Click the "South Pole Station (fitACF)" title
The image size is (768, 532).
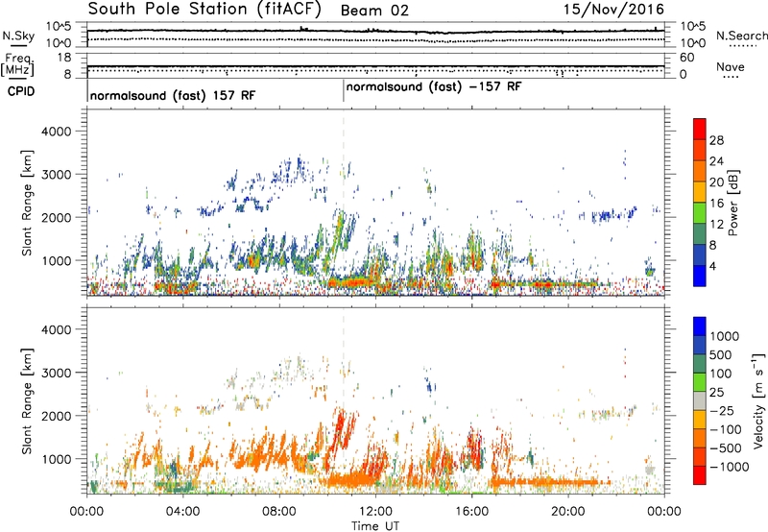204,9
